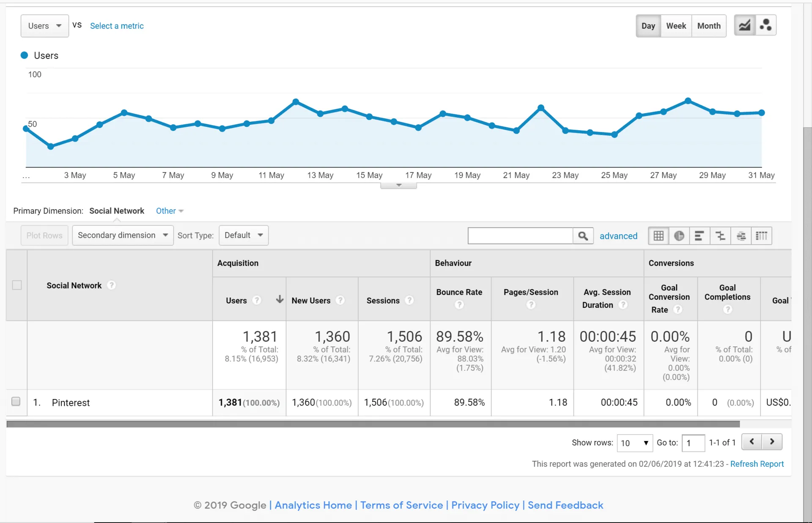Switch chart to Day view
The height and width of the screenshot is (523, 812).
point(648,26)
